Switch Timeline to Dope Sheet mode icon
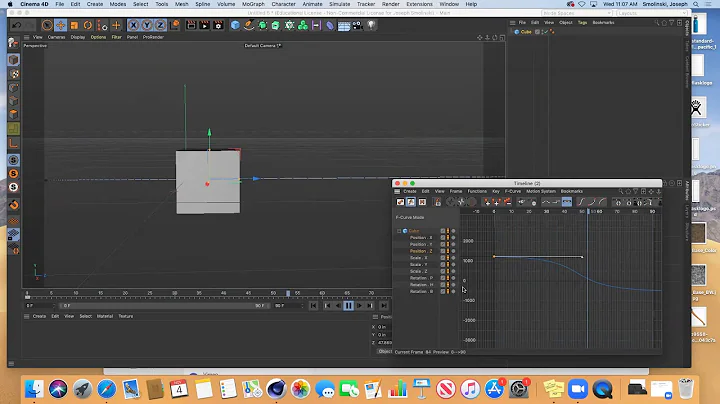This screenshot has width=720, height=404. coord(400,202)
